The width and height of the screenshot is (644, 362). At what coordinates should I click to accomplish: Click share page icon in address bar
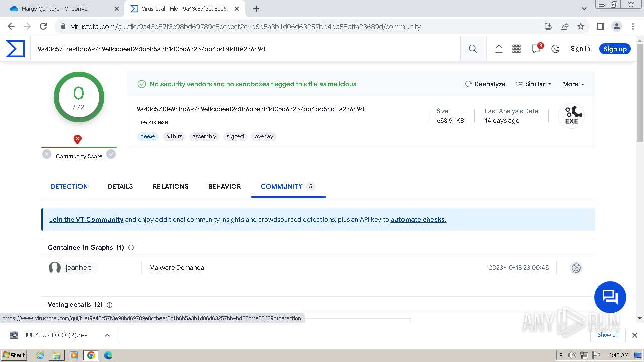[x=565, y=26]
